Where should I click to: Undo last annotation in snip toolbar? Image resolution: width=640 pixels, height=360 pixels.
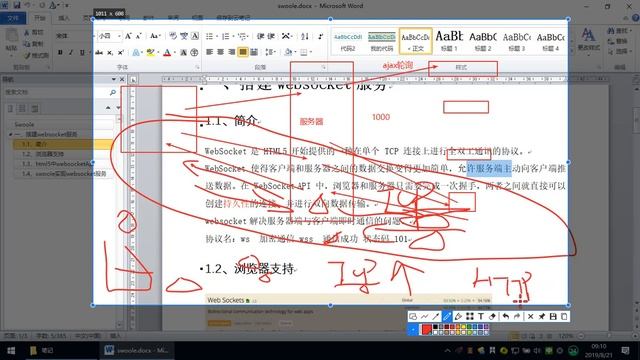coord(506,316)
